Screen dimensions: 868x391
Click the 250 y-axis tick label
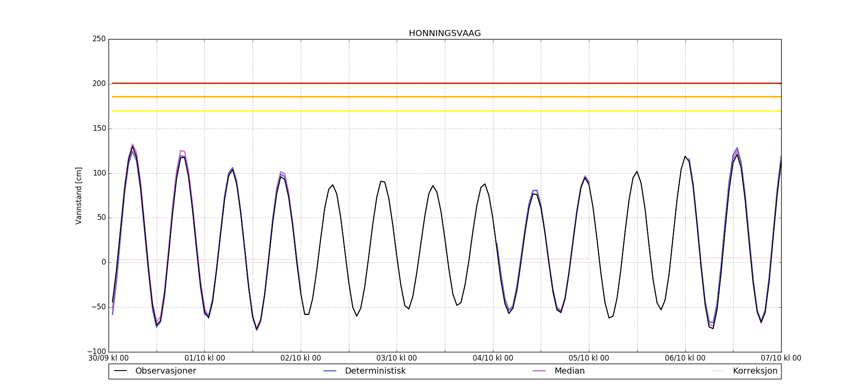click(x=99, y=39)
